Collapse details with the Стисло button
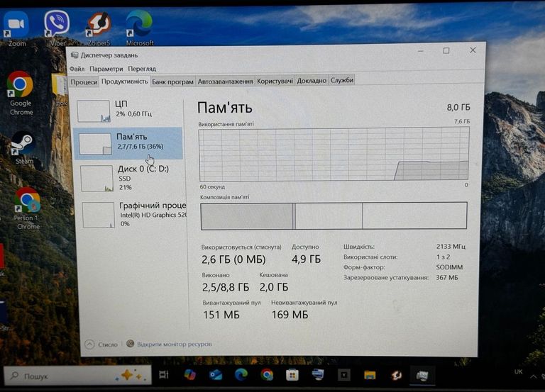This screenshot has height=392, width=545. pos(101,345)
